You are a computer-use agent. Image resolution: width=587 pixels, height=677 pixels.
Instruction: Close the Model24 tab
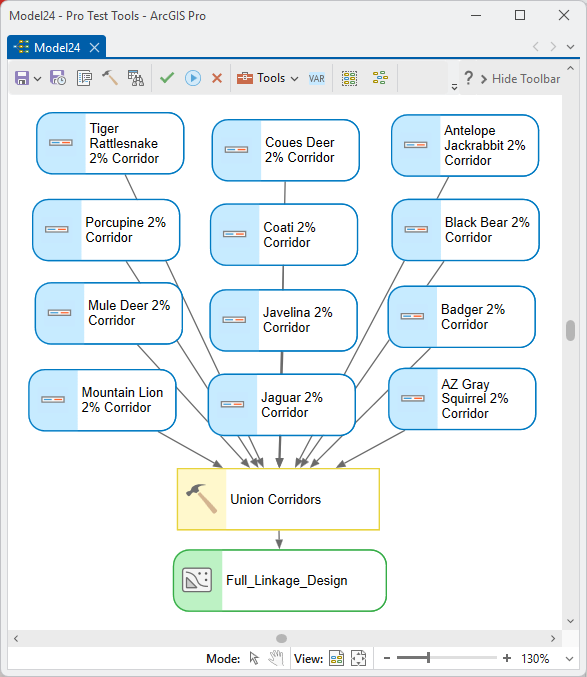pyautogui.click(x=95, y=47)
